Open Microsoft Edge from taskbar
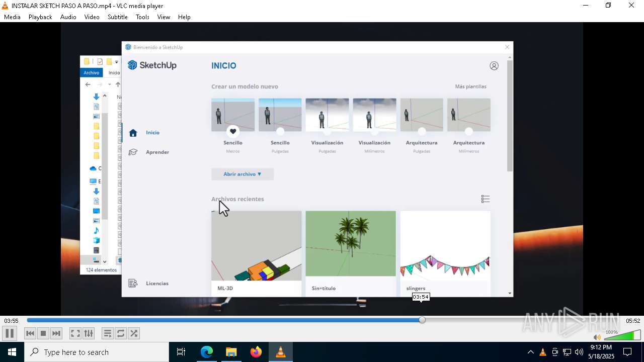 point(207,352)
